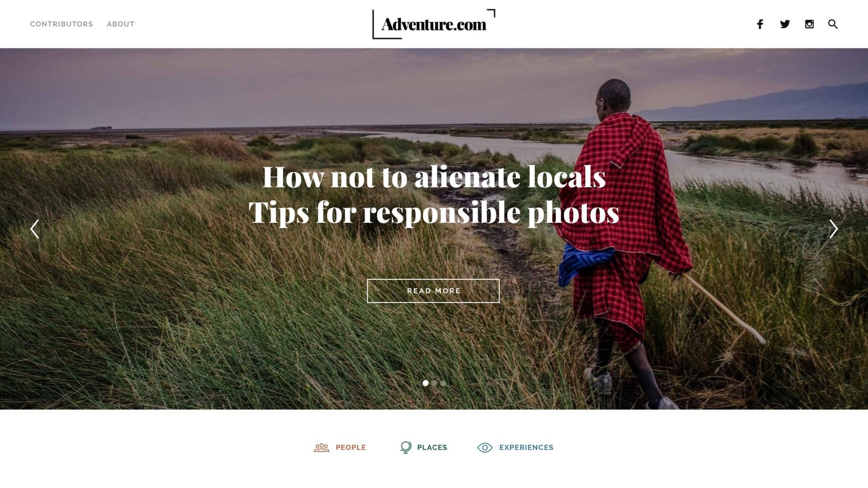Open the About menu item

tap(120, 24)
